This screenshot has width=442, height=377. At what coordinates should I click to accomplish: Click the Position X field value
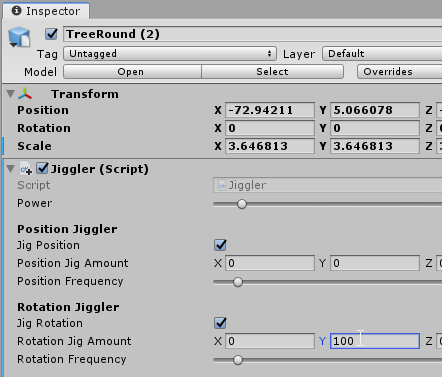coord(270,110)
